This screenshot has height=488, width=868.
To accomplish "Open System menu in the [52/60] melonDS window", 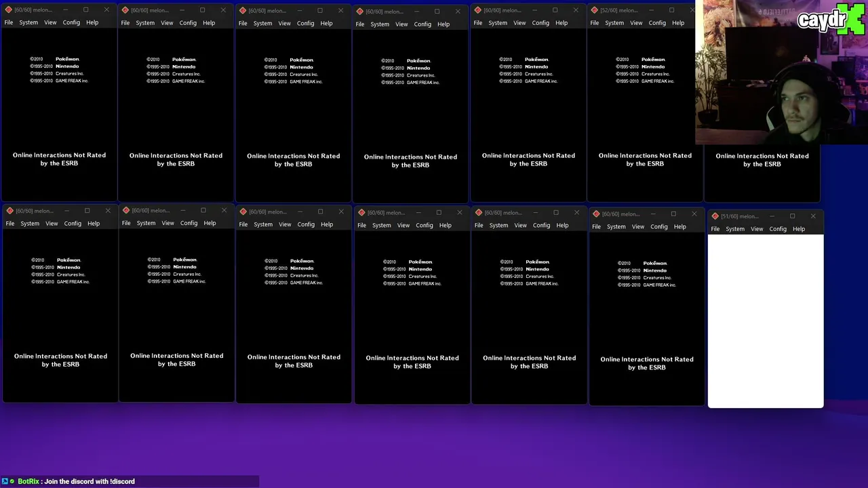I will (x=614, y=23).
